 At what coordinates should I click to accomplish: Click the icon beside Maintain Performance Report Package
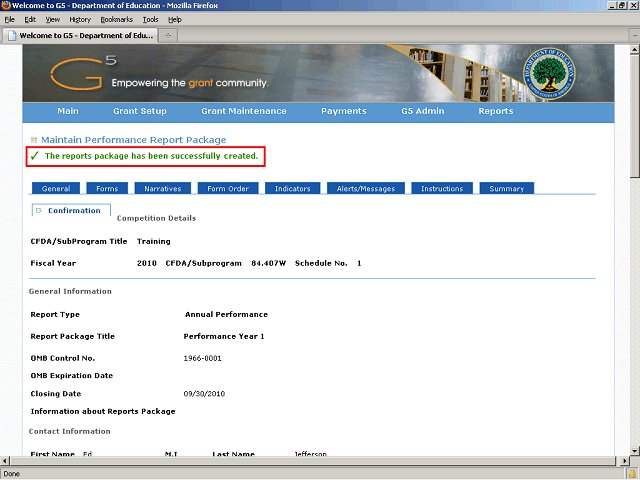tap(34, 140)
